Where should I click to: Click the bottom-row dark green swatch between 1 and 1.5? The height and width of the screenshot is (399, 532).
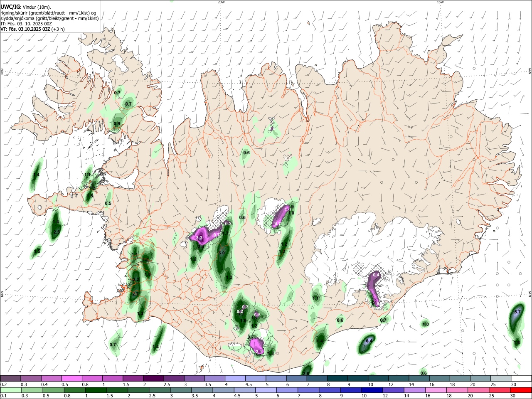click(x=96, y=390)
